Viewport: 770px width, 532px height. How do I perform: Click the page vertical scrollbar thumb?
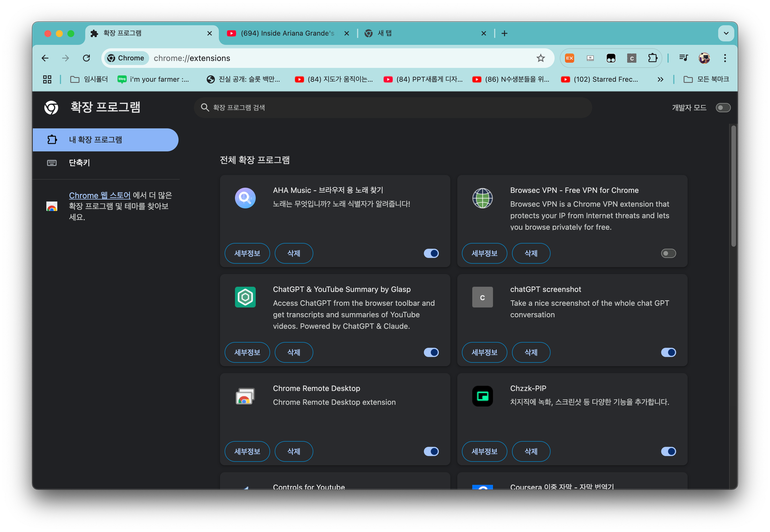tap(733, 186)
